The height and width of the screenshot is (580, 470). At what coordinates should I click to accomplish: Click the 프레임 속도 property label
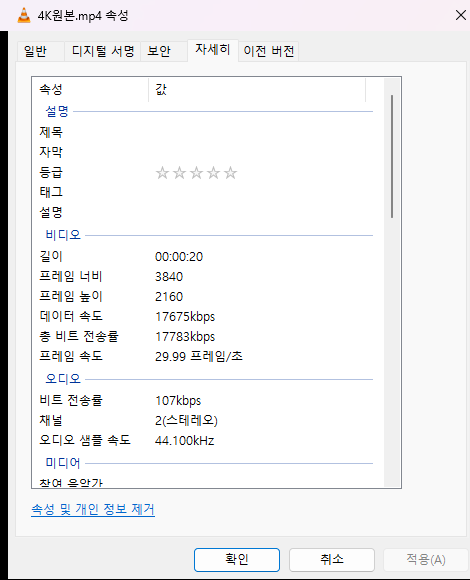[x=71, y=356]
